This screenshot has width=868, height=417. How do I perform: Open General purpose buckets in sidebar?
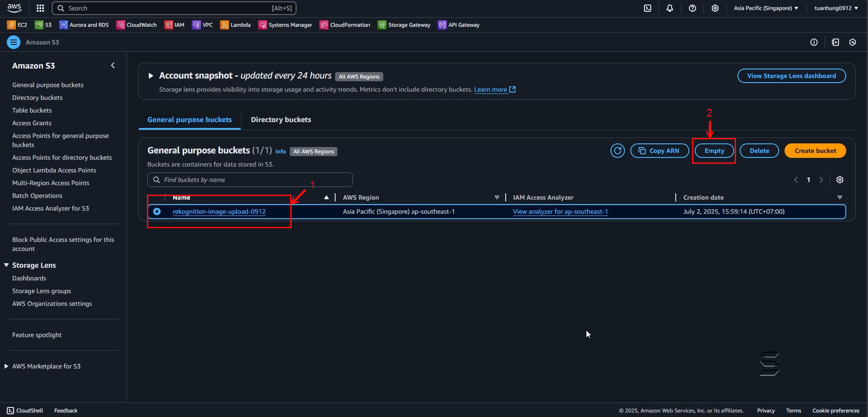coord(48,85)
